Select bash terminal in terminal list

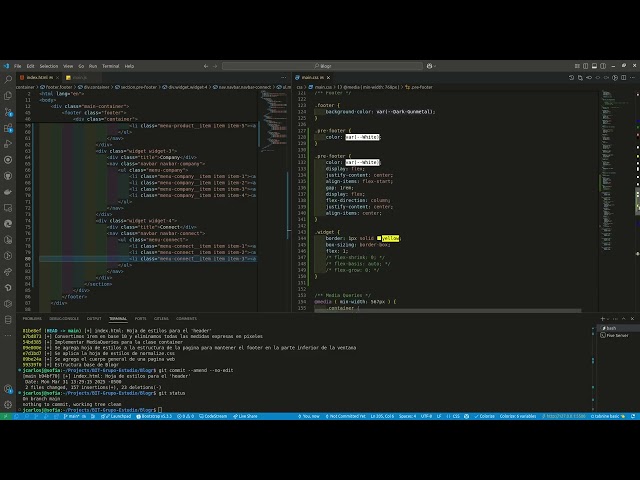pos(616,328)
